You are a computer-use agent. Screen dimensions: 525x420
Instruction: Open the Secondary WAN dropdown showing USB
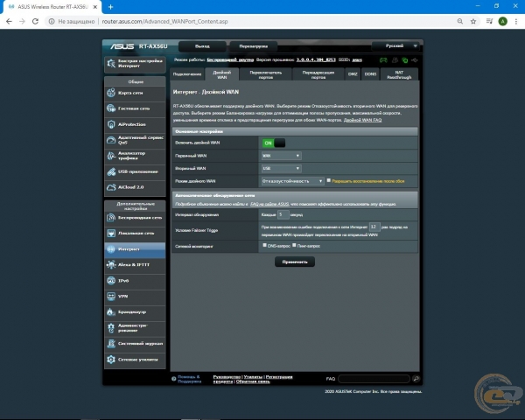click(x=281, y=169)
